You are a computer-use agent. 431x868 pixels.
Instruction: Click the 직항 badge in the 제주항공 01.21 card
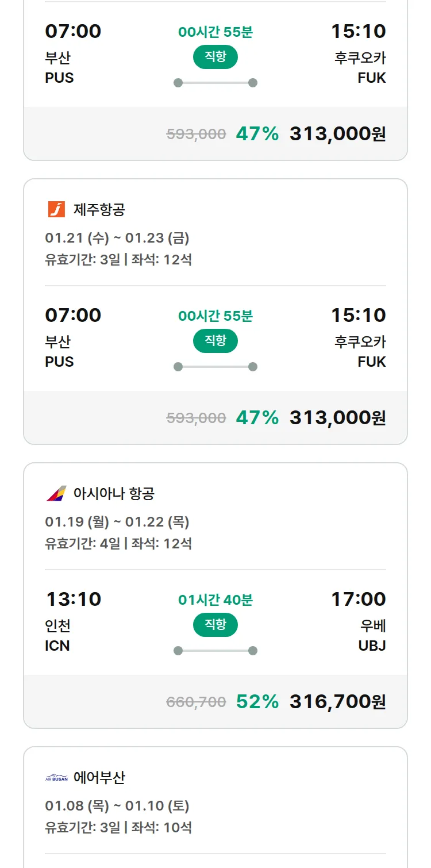(215, 340)
